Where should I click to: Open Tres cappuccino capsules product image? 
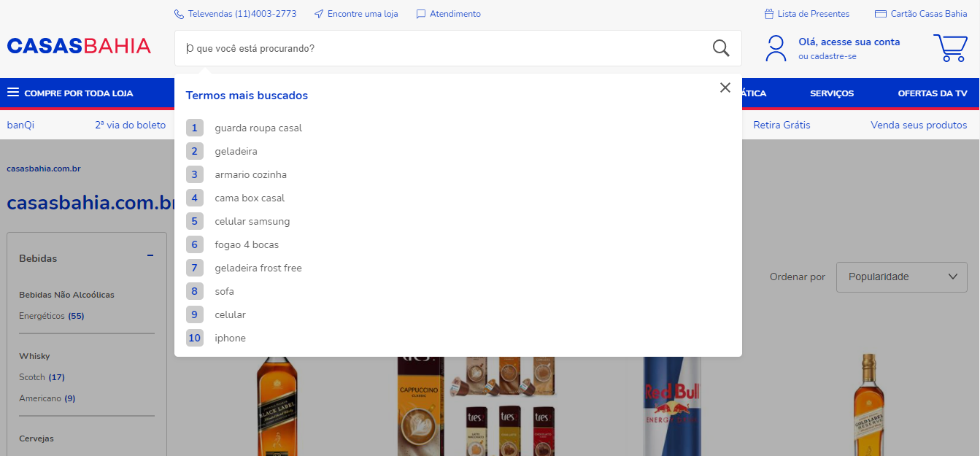click(x=476, y=406)
